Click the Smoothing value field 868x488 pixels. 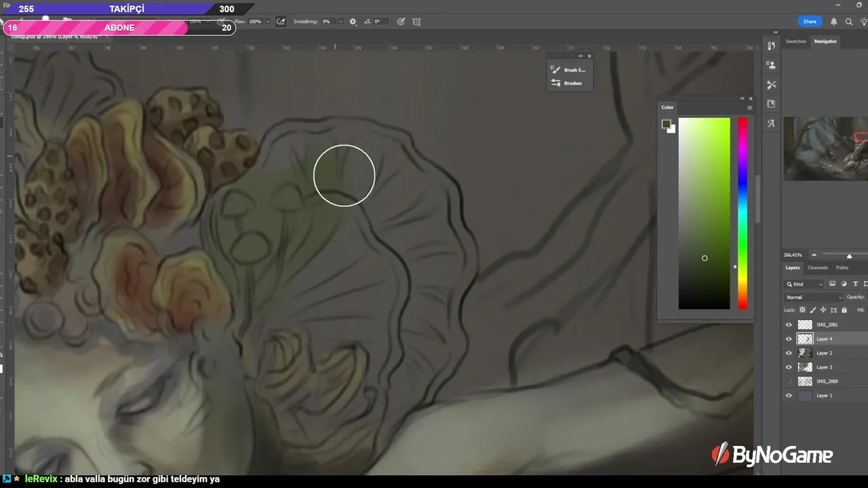pos(328,22)
